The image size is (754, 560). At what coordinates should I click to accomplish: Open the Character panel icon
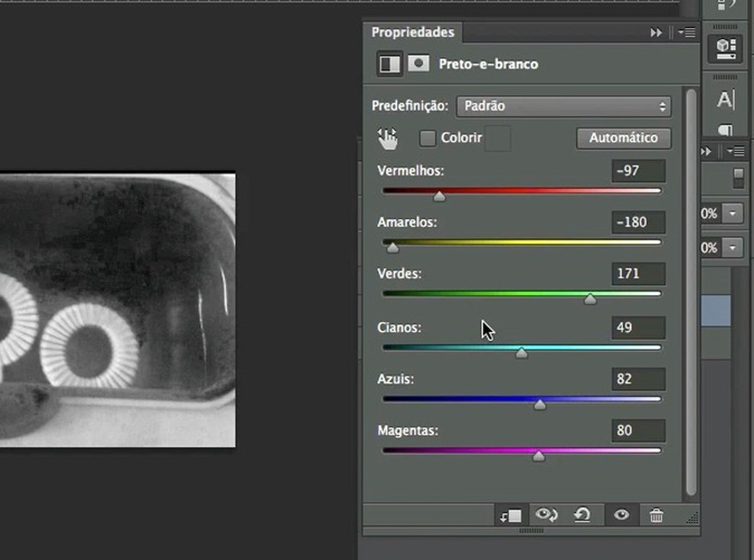tap(725, 100)
